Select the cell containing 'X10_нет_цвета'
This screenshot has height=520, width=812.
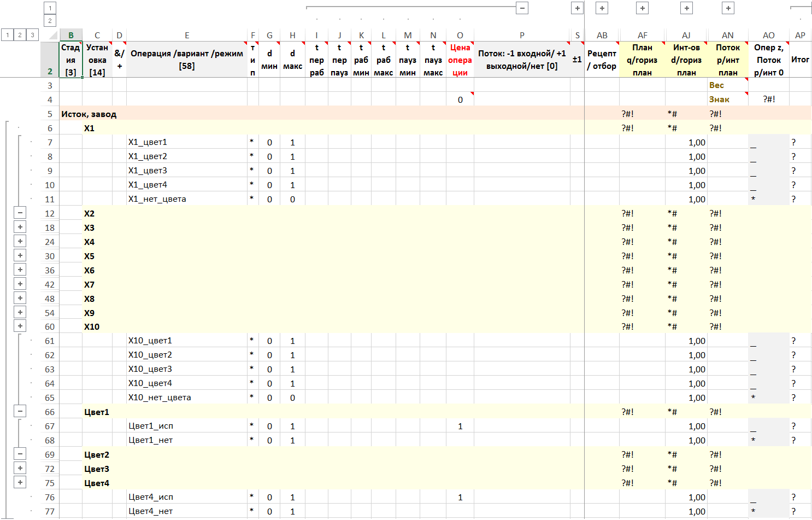pyautogui.click(x=160, y=398)
